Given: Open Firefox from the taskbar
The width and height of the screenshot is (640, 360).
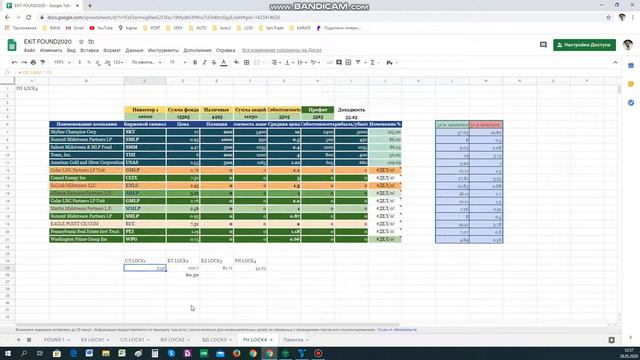Looking at the screenshot, I should 236,353.
